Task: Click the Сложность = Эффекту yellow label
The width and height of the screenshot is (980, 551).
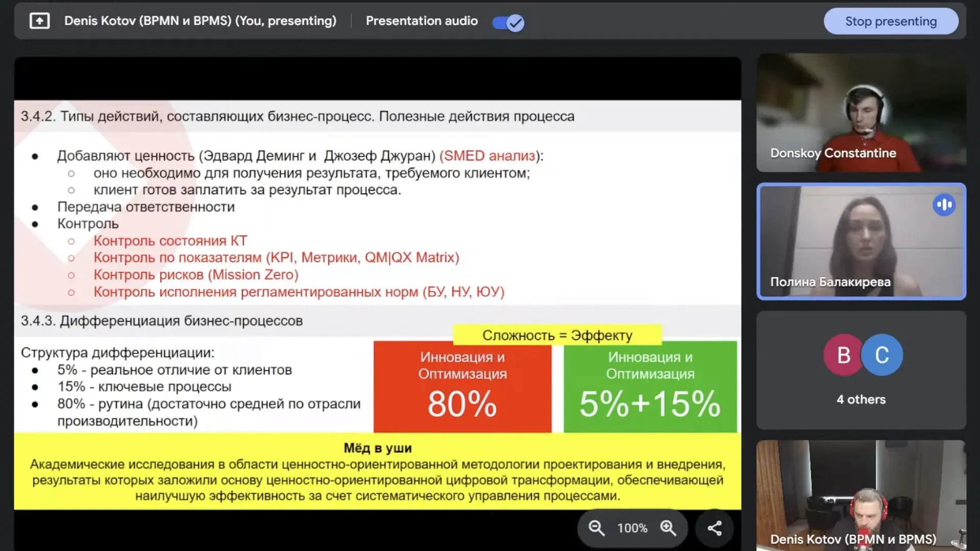Action: (x=557, y=335)
